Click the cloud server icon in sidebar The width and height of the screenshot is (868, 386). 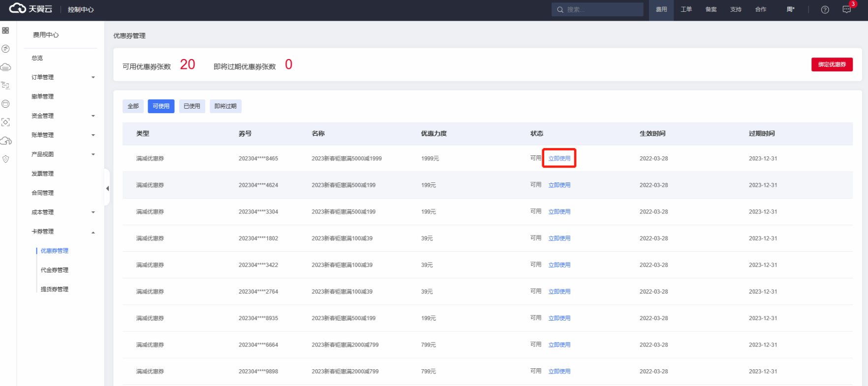(x=6, y=67)
